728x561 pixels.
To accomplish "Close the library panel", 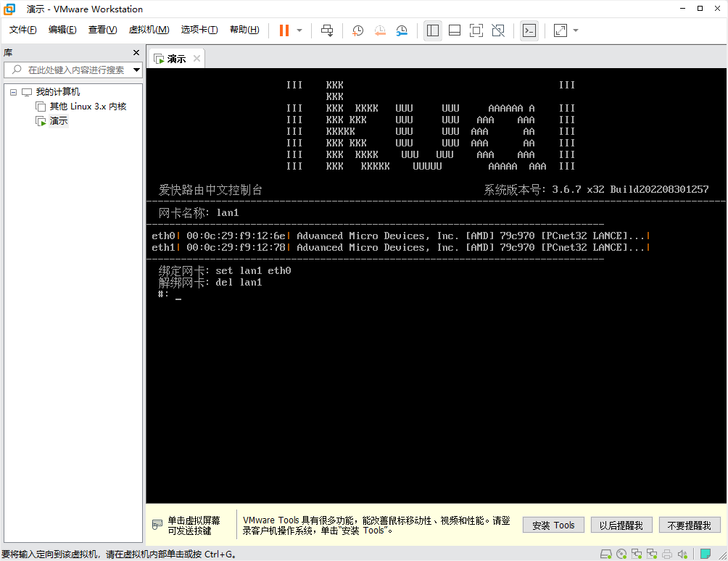I will (136, 53).
